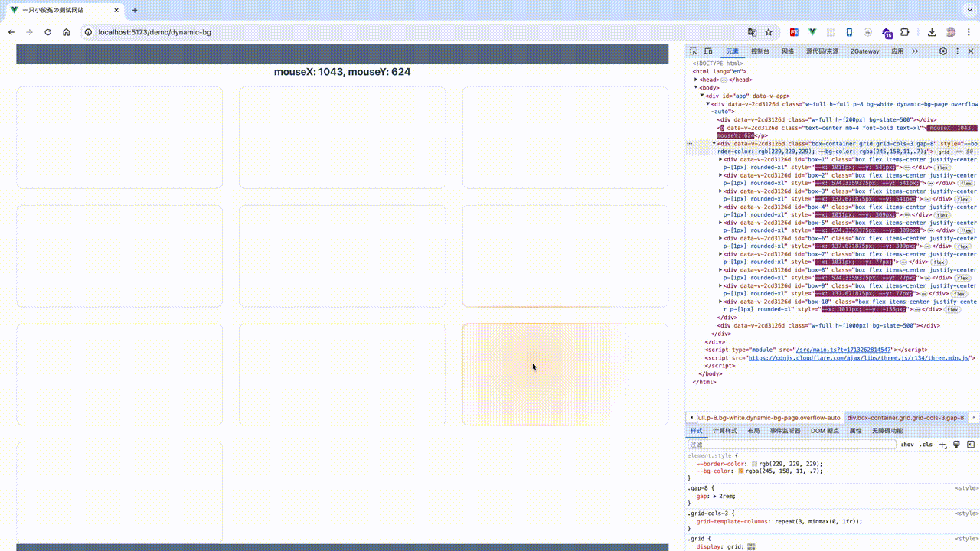Select the dynamic-bg-page.overflow-auto breadcrumb
Viewport: 980px width, 551px height.
click(769, 418)
